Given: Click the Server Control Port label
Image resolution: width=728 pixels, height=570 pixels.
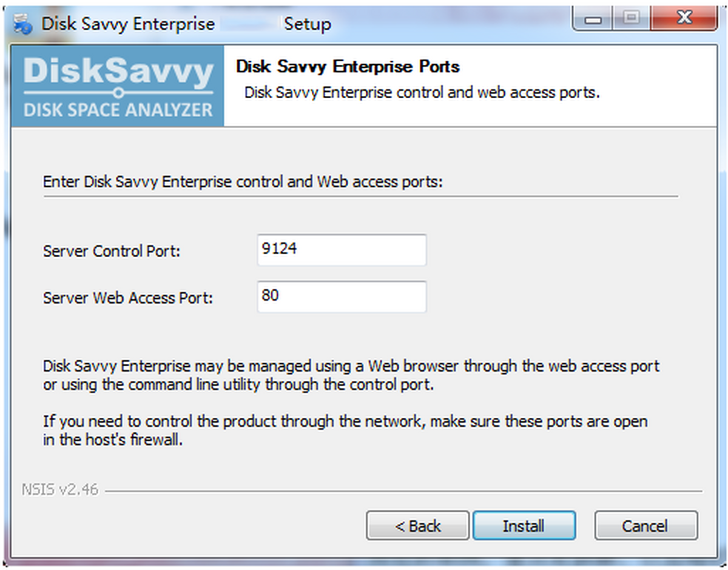Looking at the screenshot, I should coord(110,251).
